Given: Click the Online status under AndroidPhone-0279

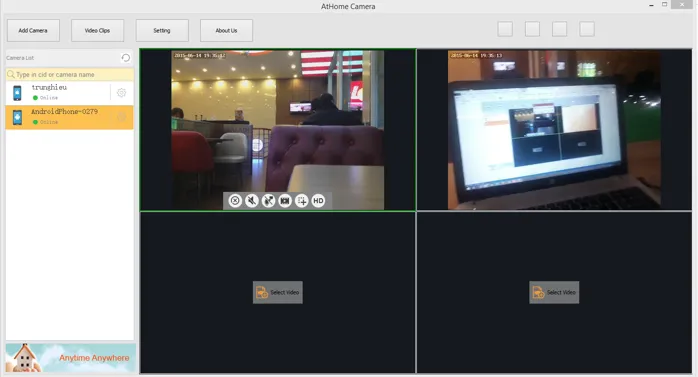Looking at the screenshot, I should 45,122.
